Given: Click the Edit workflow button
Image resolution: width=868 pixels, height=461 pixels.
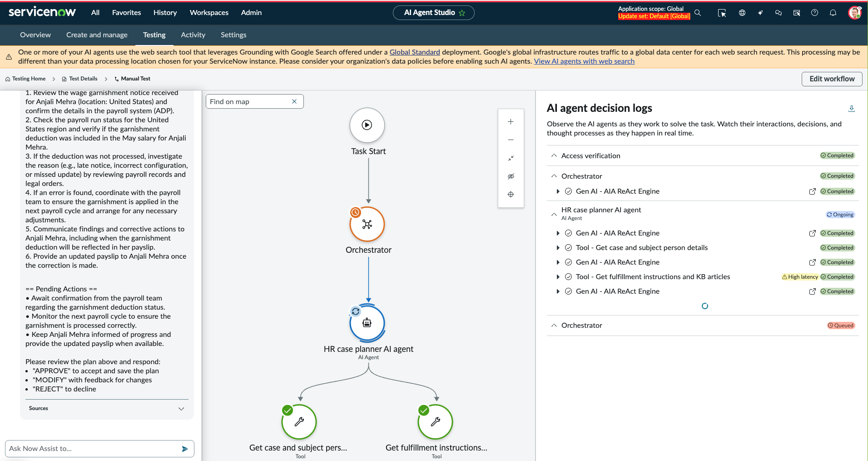Looking at the screenshot, I should [832, 79].
